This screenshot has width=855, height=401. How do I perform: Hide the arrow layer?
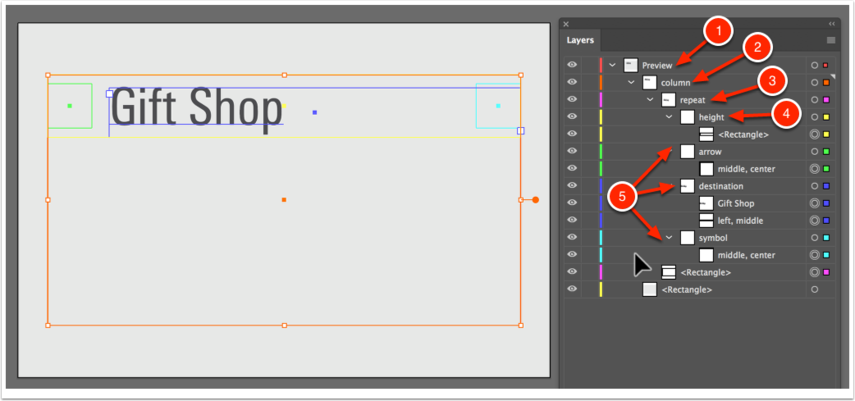(571, 151)
